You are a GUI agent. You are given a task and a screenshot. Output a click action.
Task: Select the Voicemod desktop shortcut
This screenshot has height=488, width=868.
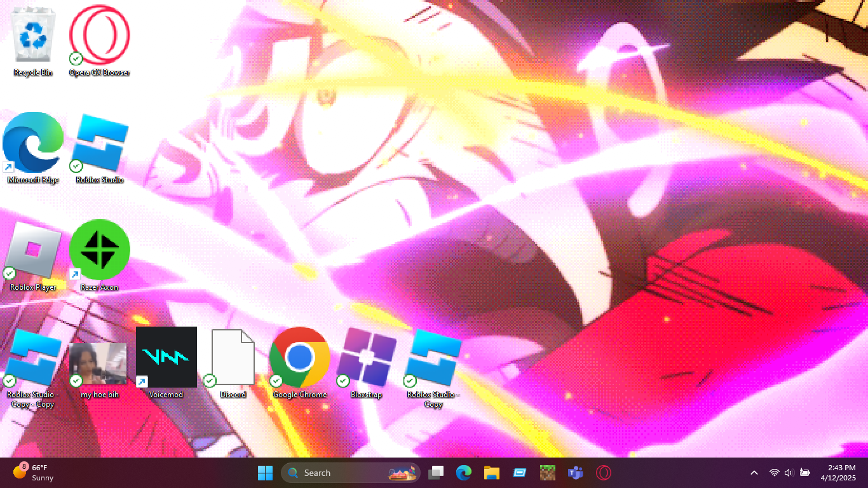(x=166, y=363)
